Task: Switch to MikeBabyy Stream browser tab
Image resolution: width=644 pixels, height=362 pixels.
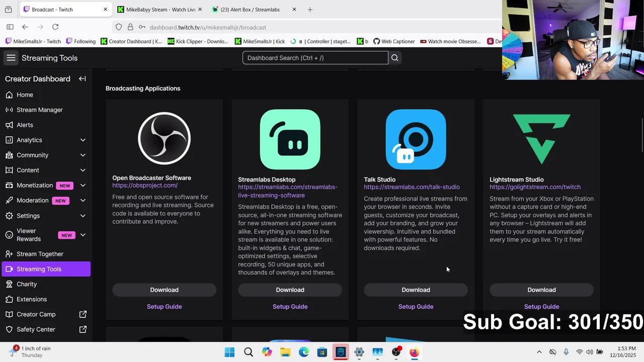Action: coord(160,10)
